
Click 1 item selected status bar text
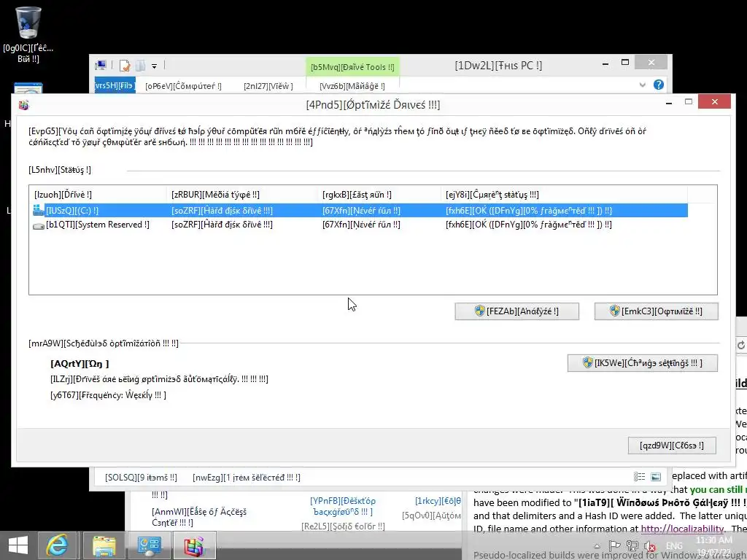pyautogui.click(x=247, y=477)
